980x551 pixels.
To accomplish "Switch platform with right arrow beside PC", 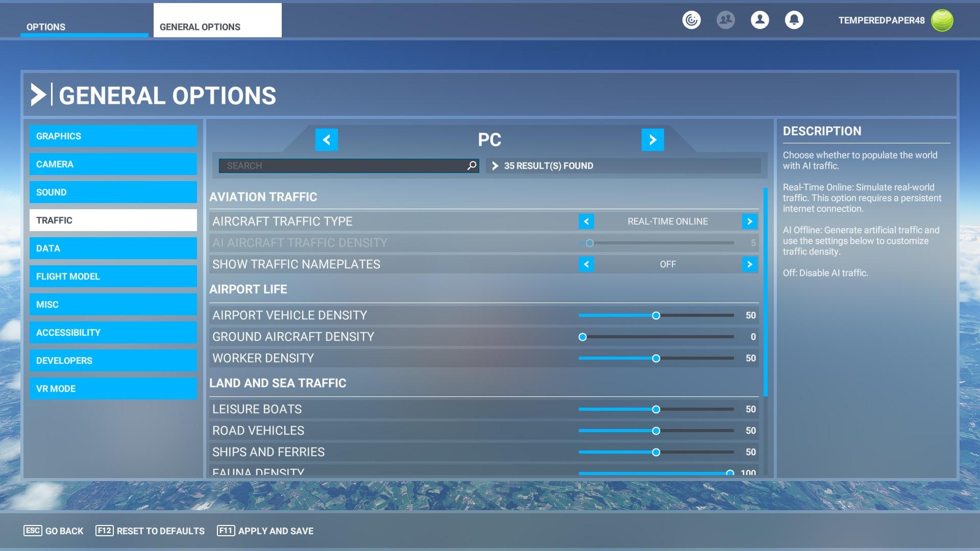I will [652, 140].
